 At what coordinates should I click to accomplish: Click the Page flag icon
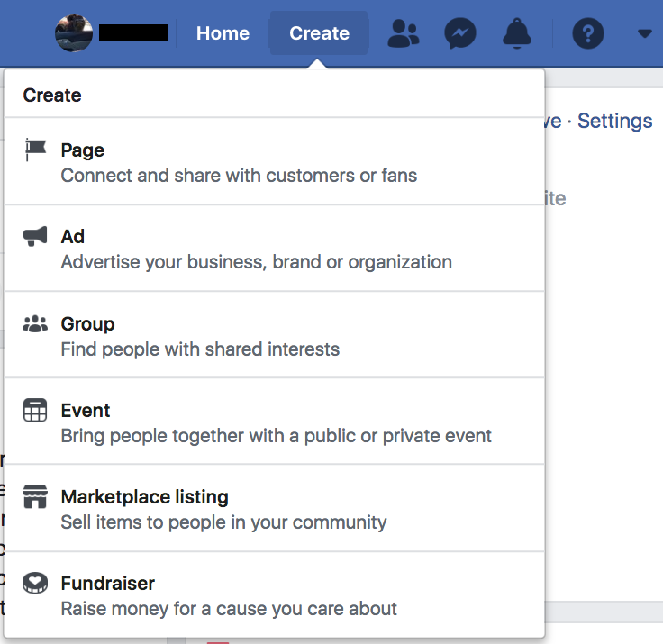pos(35,150)
